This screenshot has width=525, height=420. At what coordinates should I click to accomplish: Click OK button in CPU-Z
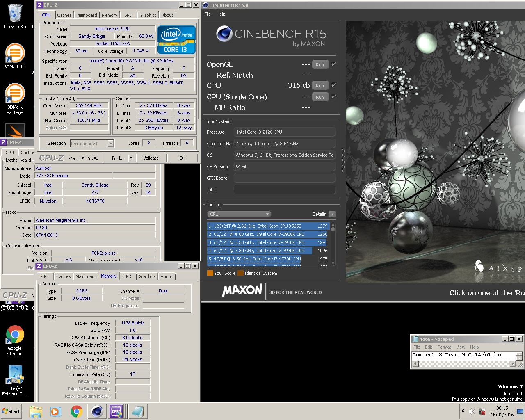(x=182, y=158)
